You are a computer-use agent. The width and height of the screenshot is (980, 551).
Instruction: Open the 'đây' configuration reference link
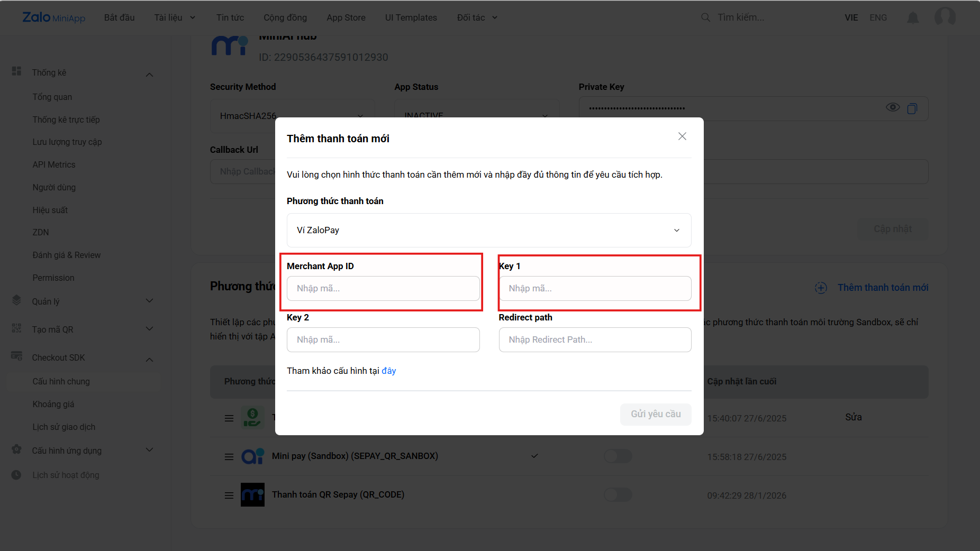[x=389, y=371]
